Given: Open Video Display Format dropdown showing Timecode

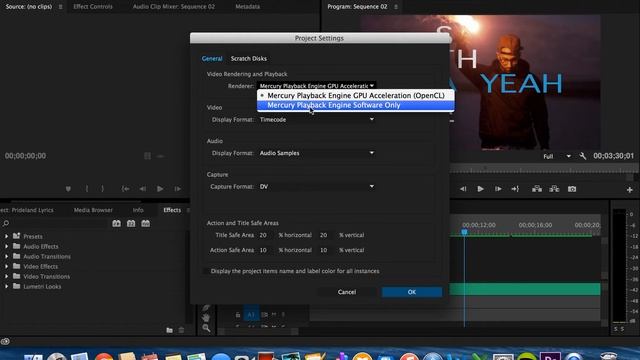Looking at the screenshot, I should (317, 120).
